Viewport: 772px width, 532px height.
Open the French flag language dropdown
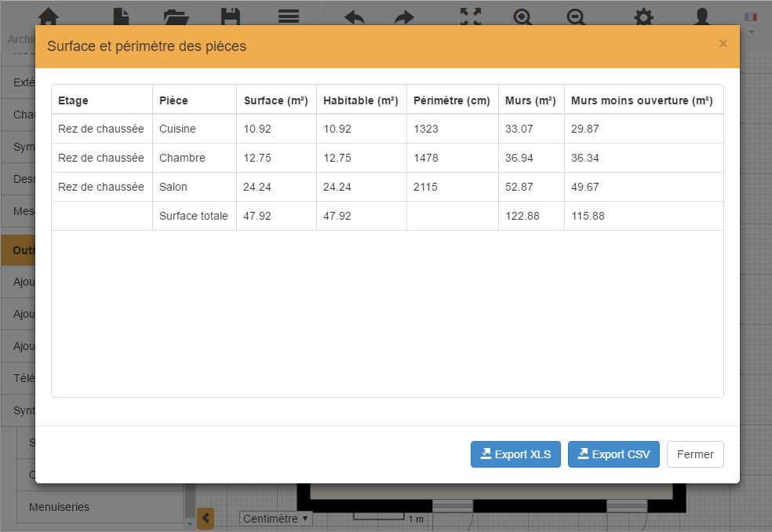tap(751, 20)
